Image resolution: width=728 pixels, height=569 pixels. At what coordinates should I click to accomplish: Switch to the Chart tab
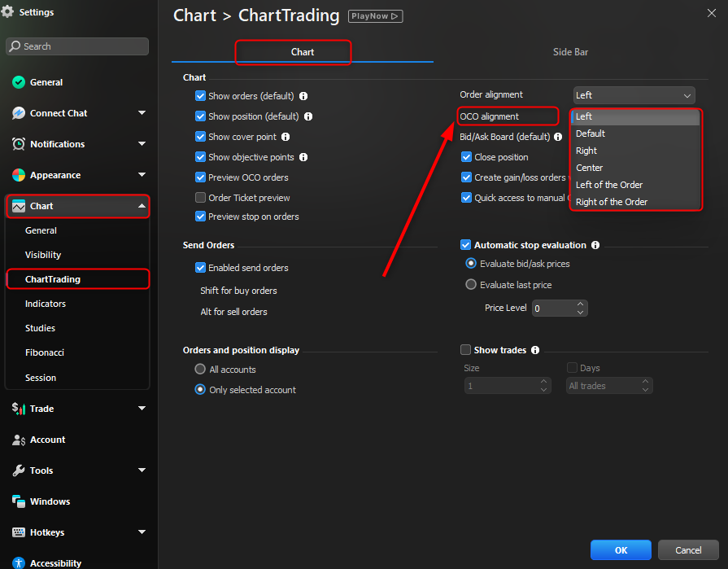pyautogui.click(x=303, y=52)
